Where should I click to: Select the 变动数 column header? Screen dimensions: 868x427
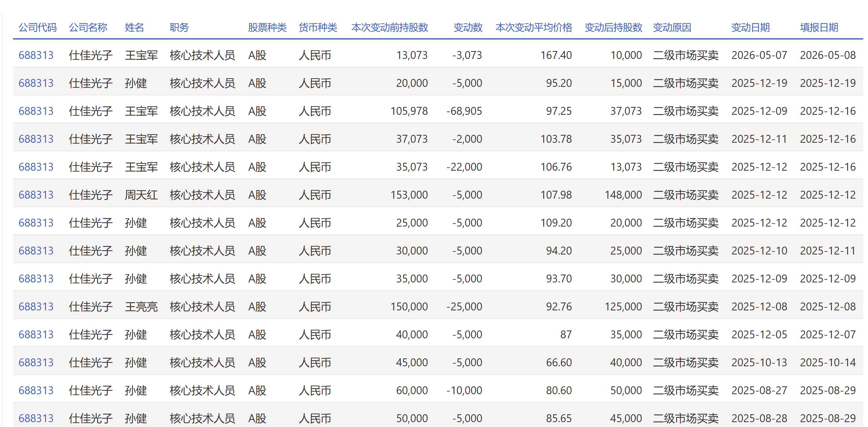click(x=468, y=27)
